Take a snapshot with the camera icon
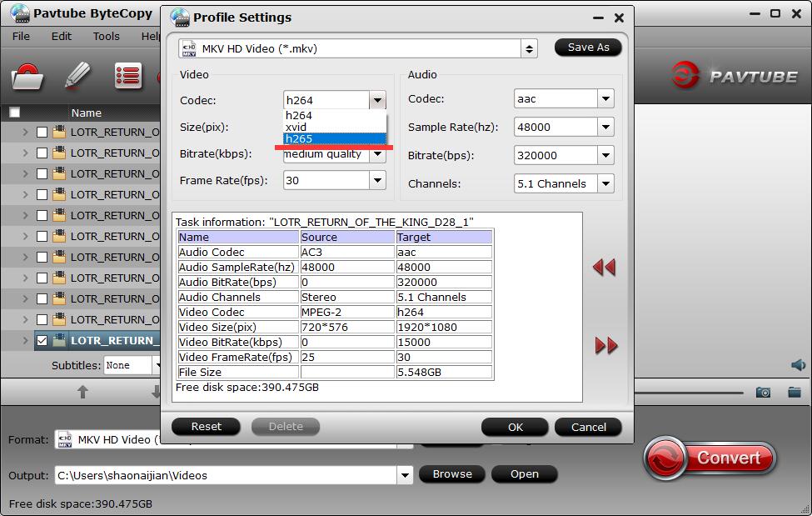Viewport: 812px width, 516px height. (x=763, y=392)
